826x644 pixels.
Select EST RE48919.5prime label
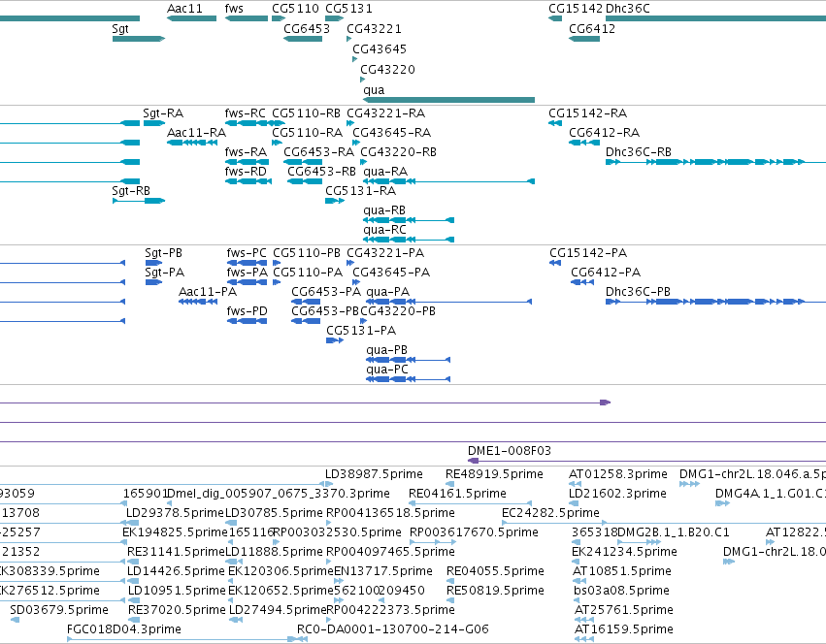(494, 474)
